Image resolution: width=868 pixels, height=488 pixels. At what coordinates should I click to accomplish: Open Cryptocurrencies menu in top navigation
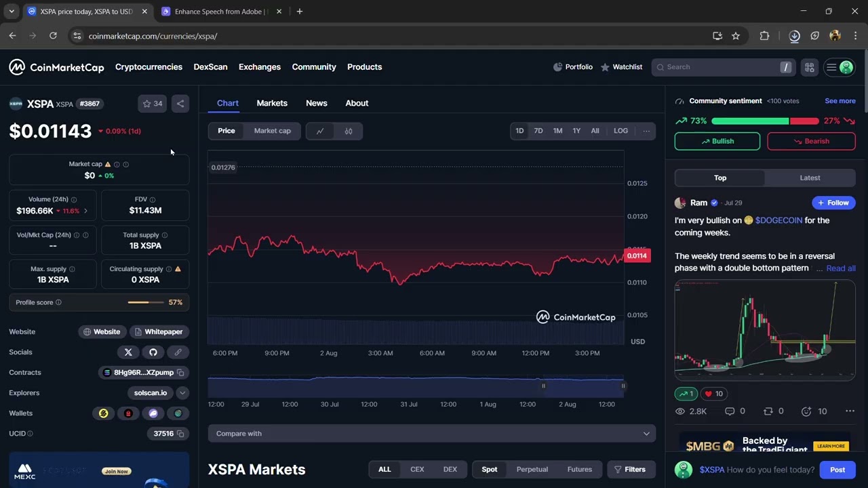[149, 67]
